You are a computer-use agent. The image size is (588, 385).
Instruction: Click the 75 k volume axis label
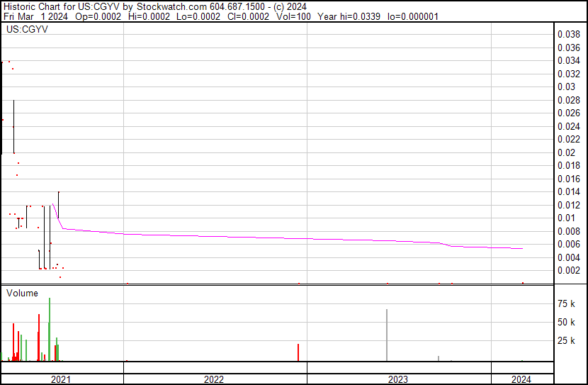(x=566, y=303)
